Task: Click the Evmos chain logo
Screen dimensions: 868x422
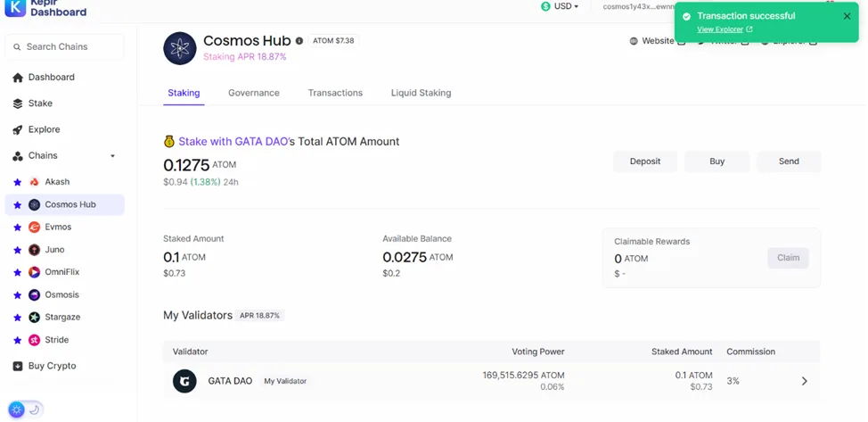Action: click(35, 228)
